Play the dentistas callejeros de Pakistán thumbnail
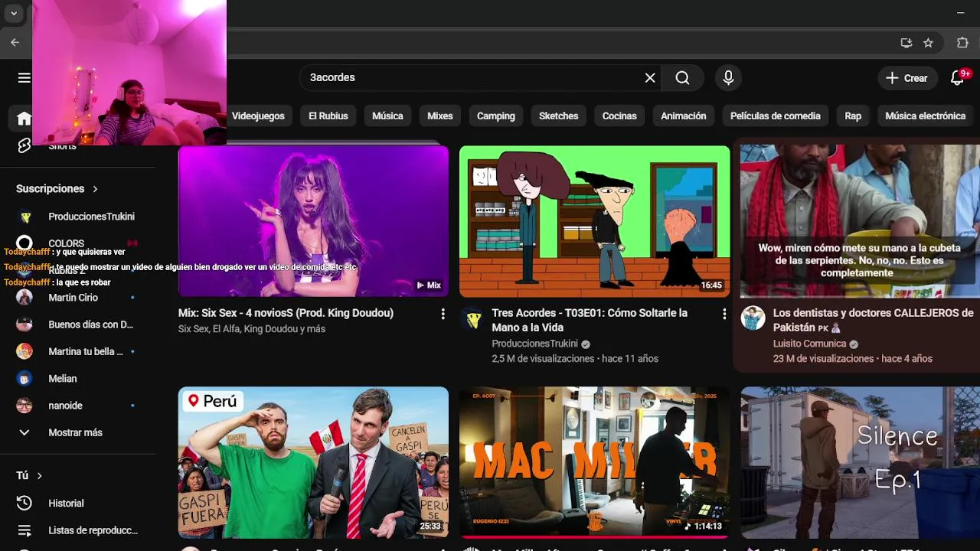980x551 pixels. coord(860,221)
